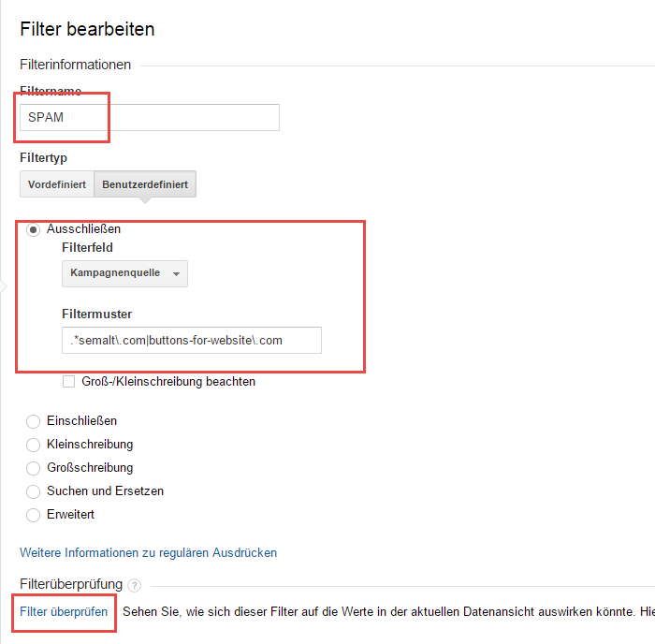This screenshot has width=655, height=644.
Task: Click into the Filtermuster regex input field
Action: tap(192, 340)
